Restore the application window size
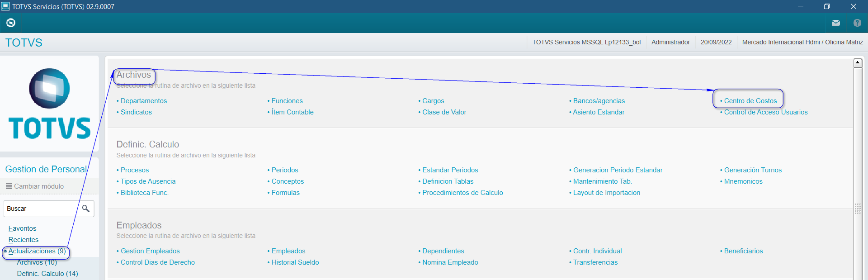This screenshot has height=280, width=868. [x=826, y=6]
